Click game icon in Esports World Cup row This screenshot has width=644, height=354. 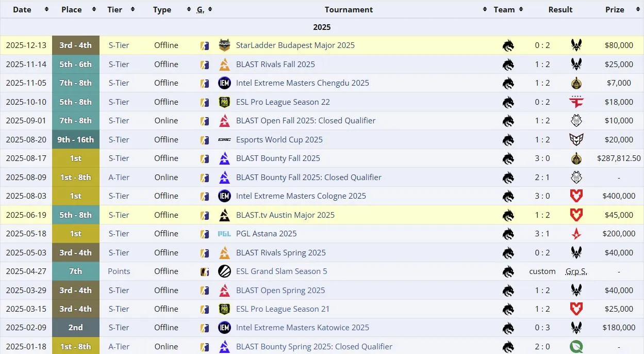[205, 140]
